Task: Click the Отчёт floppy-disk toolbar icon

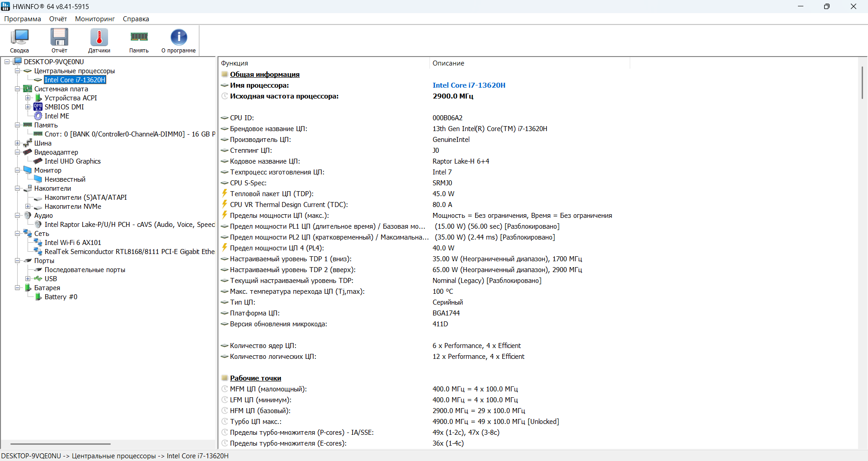Action: pyautogui.click(x=59, y=38)
